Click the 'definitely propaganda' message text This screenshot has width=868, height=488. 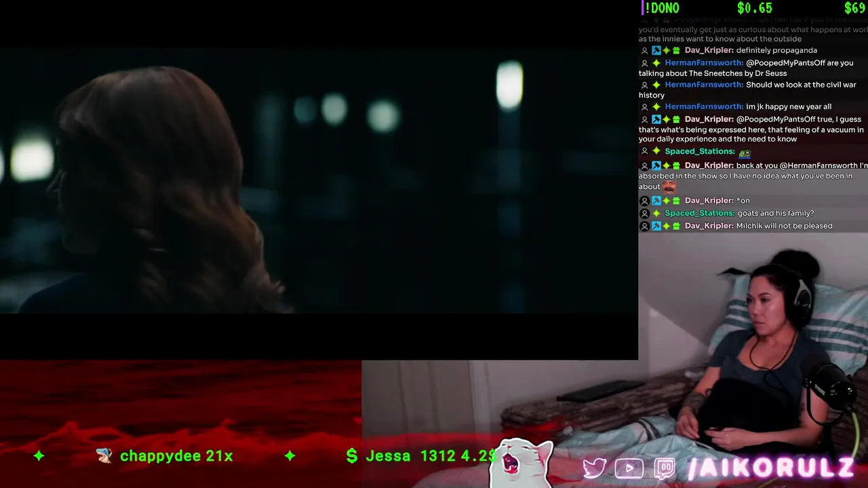click(776, 50)
